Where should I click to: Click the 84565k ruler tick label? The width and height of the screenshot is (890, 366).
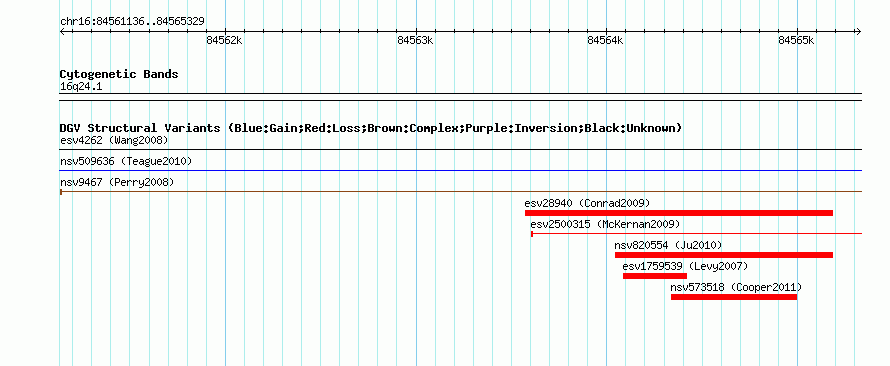(x=796, y=40)
